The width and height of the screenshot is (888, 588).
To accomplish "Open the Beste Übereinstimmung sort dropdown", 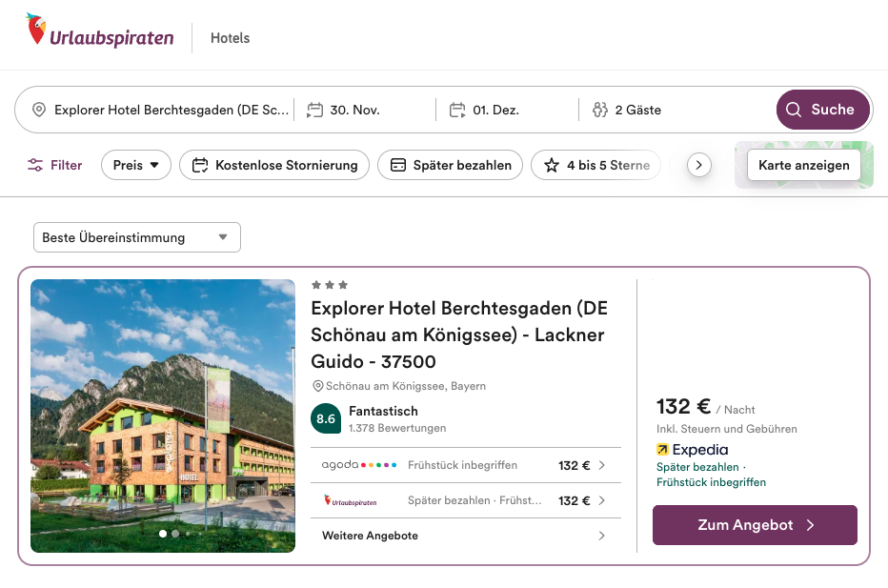I will click(136, 237).
